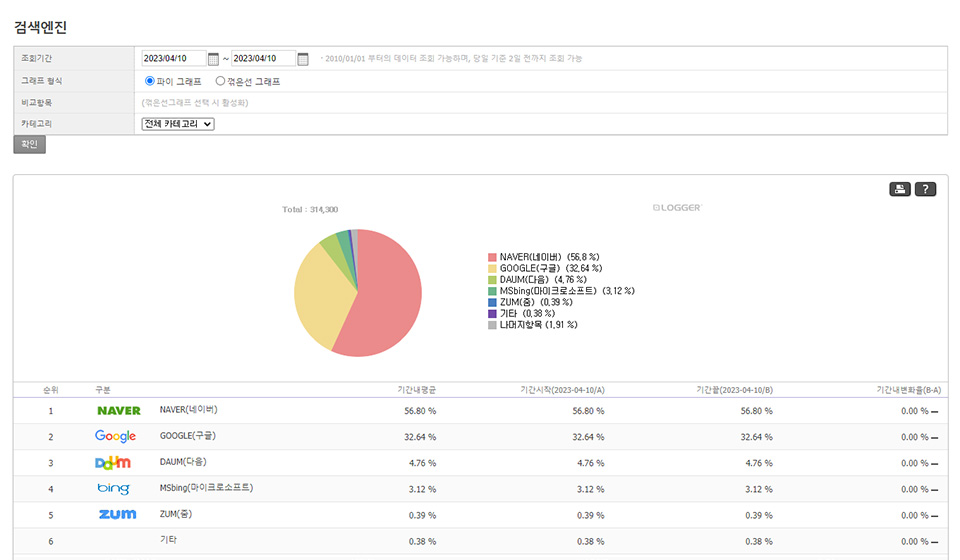Click the GOOGLE(구글) name in table
Screen dimensions: 960x560
(188, 436)
